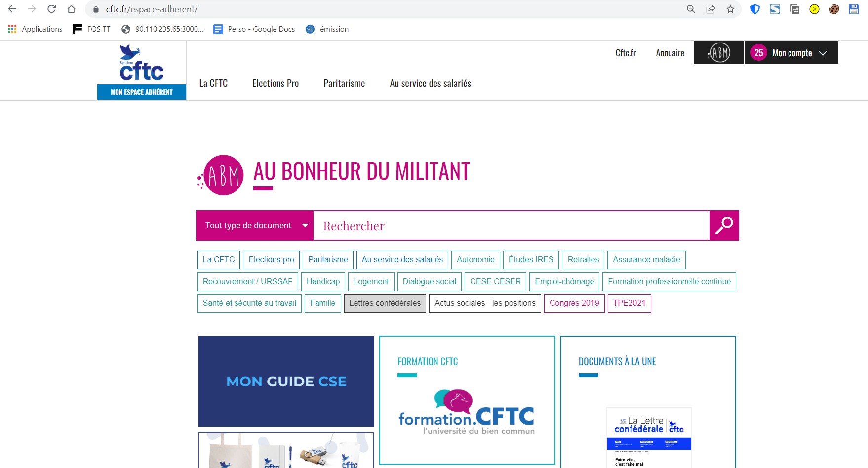Screen dimensions: 868x468
Task: Toggle the Congrès 2019 filter tag
Action: coord(574,303)
